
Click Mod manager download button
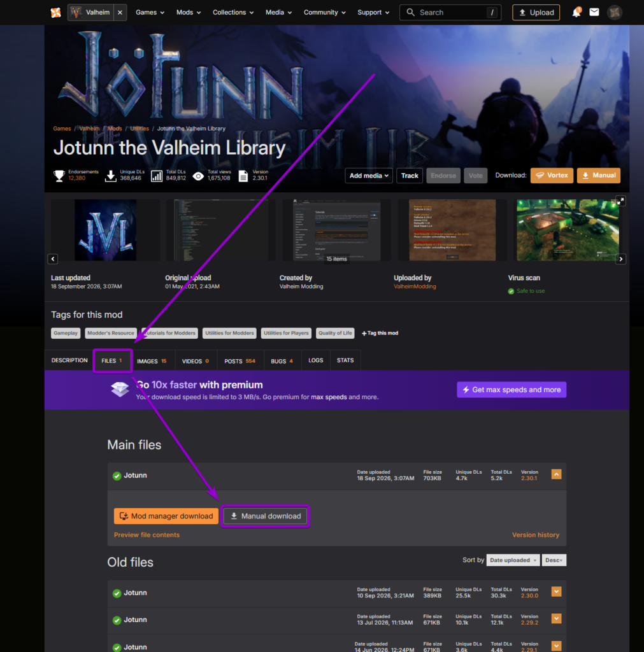point(166,516)
